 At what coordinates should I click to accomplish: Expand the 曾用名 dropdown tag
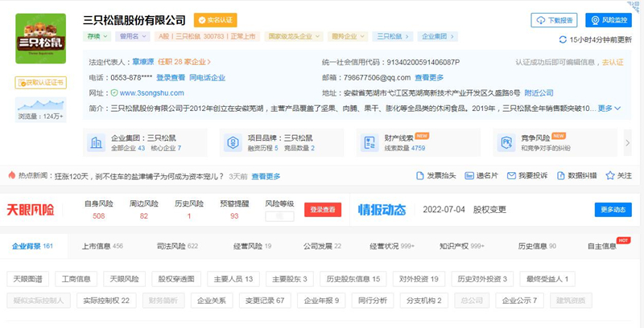coord(133,36)
